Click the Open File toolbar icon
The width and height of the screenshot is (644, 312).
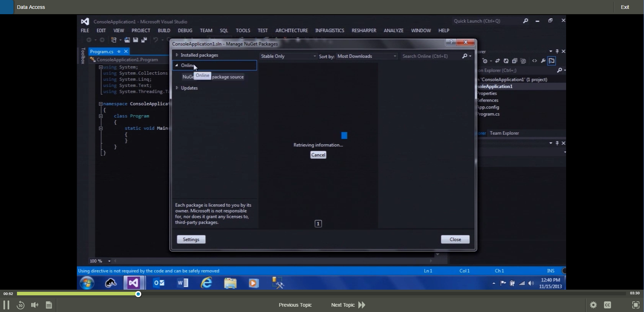click(127, 40)
